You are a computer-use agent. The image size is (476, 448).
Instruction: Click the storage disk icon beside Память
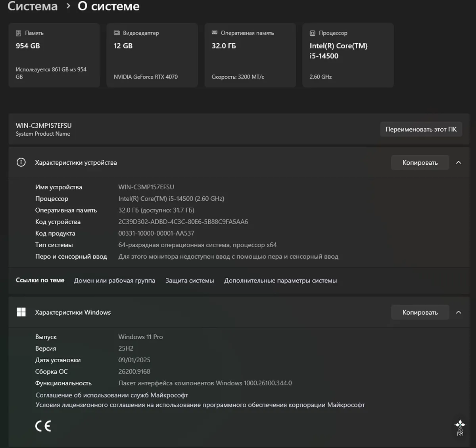tap(18, 33)
